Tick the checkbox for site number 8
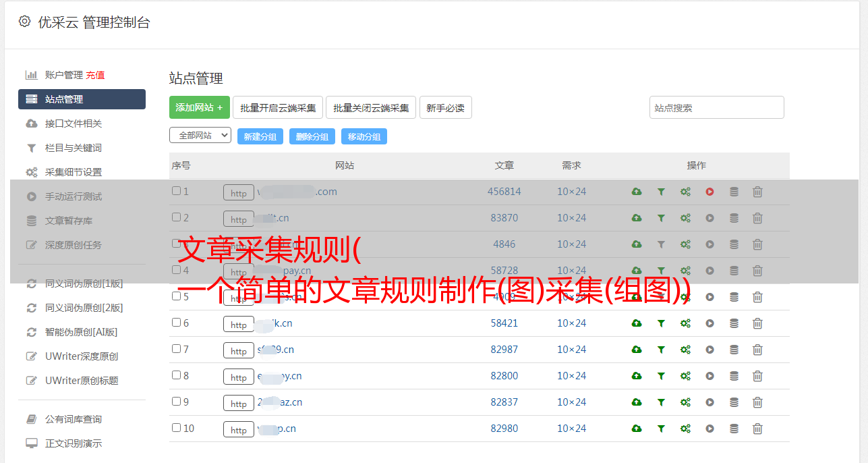 point(176,375)
